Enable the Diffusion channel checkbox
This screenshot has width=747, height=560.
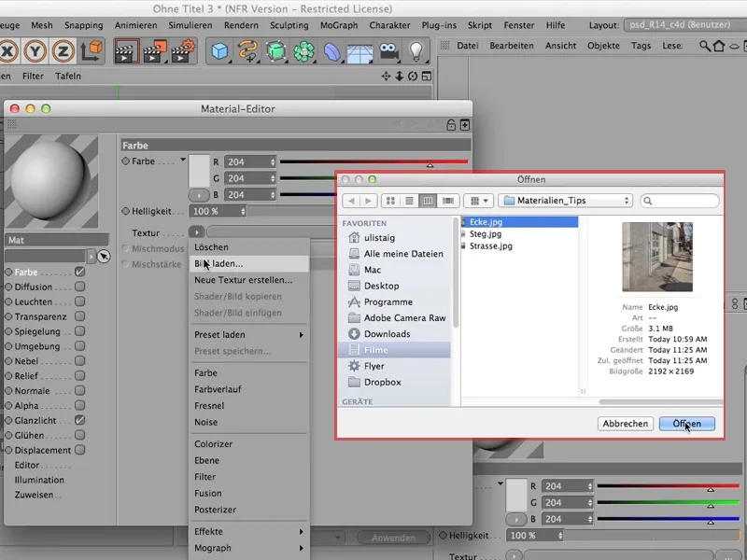click(x=80, y=287)
